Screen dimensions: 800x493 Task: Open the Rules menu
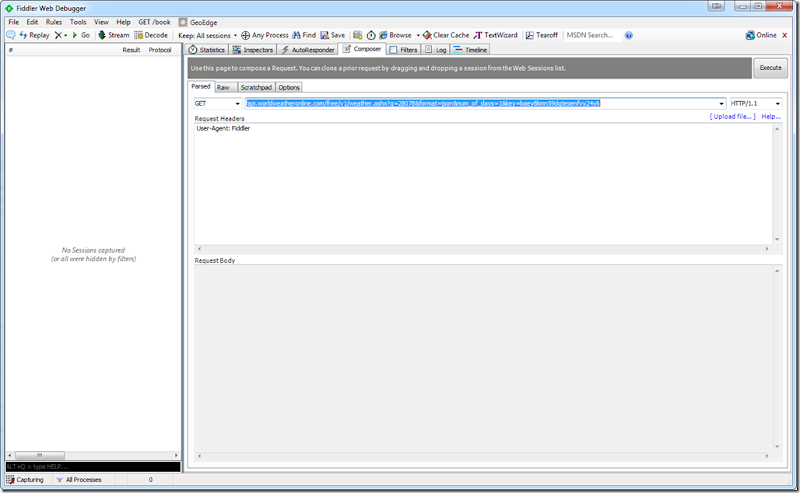pyautogui.click(x=54, y=22)
